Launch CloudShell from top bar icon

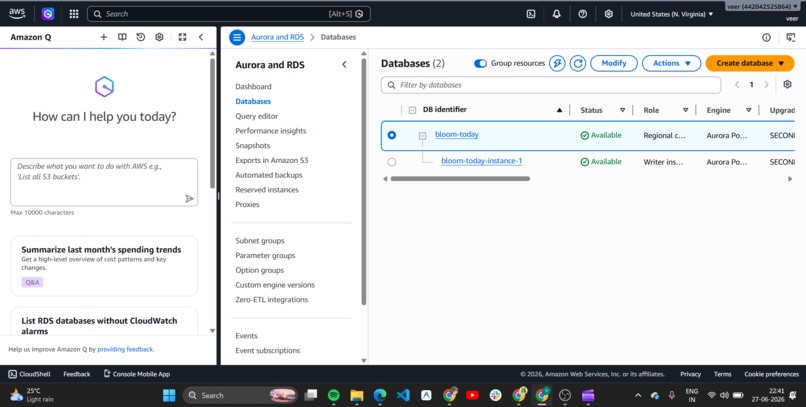[x=531, y=14]
